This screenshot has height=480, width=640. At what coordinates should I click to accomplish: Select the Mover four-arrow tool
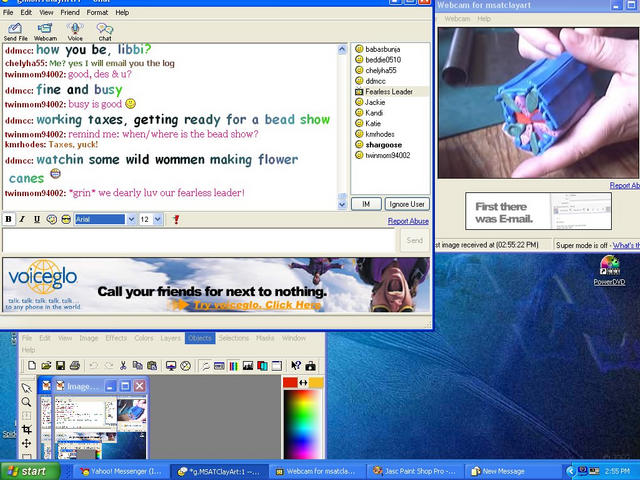(x=27, y=443)
